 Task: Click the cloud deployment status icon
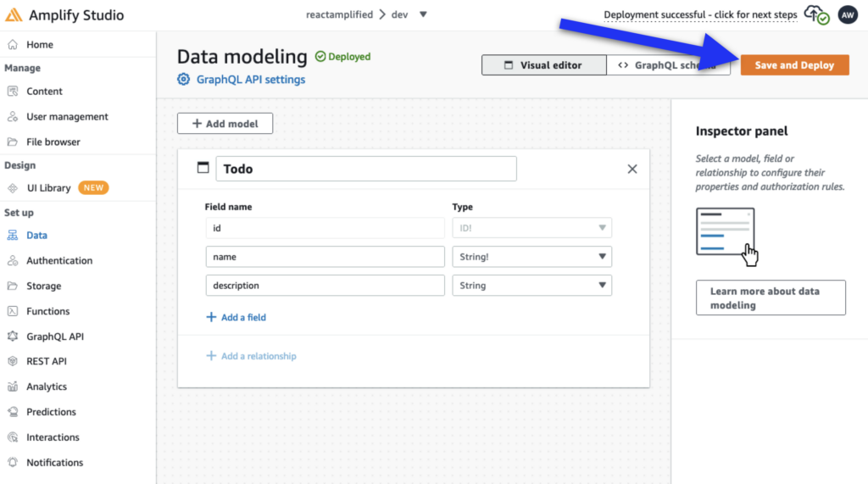point(815,14)
